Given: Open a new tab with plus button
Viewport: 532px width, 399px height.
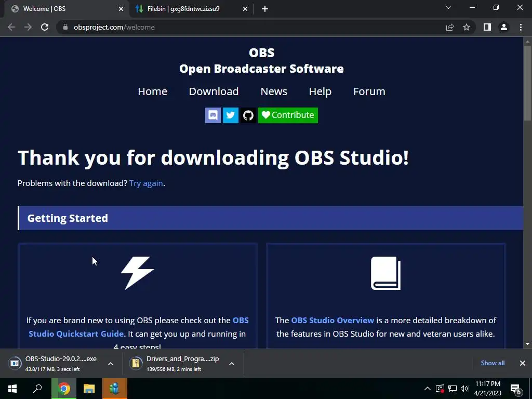Looking at the screenshot, I should point(265,9).
